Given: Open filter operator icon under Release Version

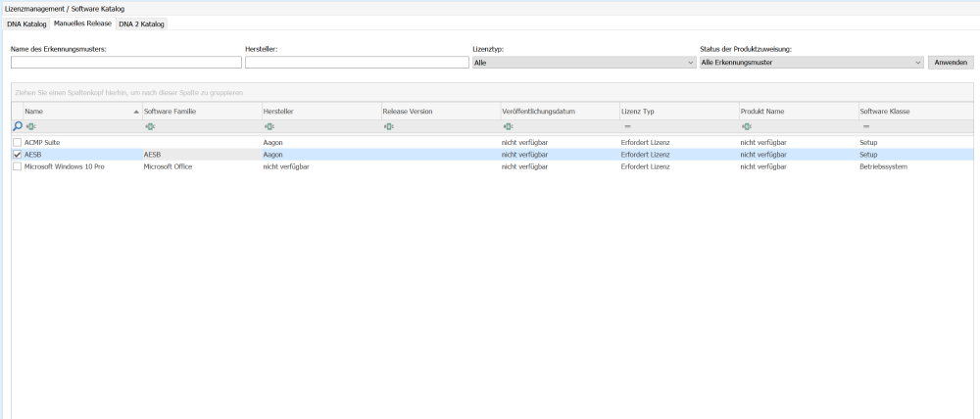Looking at the screenshot, I should coord(388,126).
